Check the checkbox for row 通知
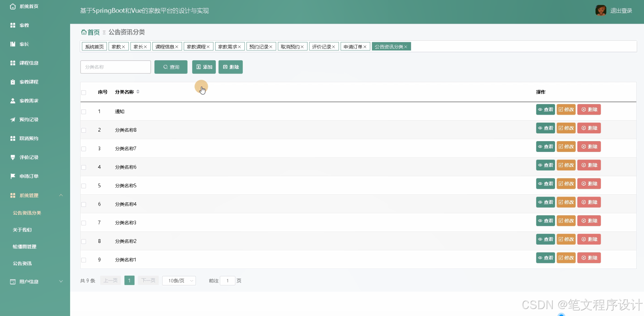This screenshot has height=316, width=644. point(84,111)
